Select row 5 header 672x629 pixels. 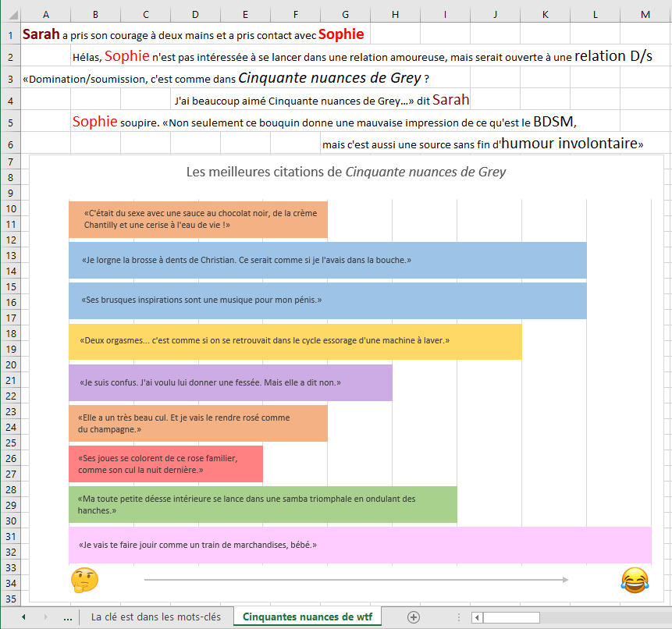tap(10, 122)
